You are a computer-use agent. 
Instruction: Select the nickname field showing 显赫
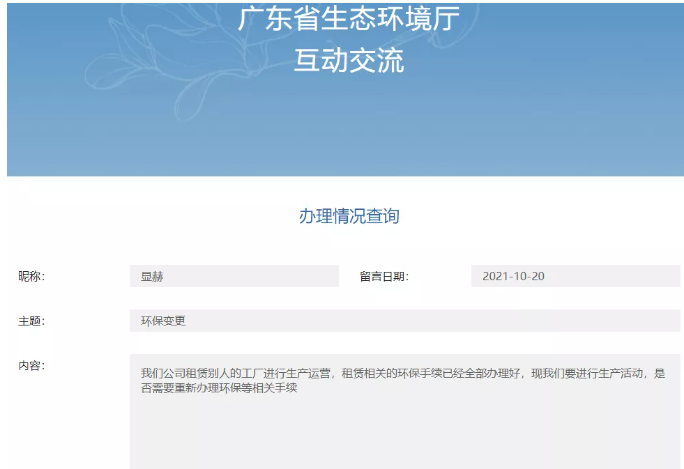tap(234, 276)
